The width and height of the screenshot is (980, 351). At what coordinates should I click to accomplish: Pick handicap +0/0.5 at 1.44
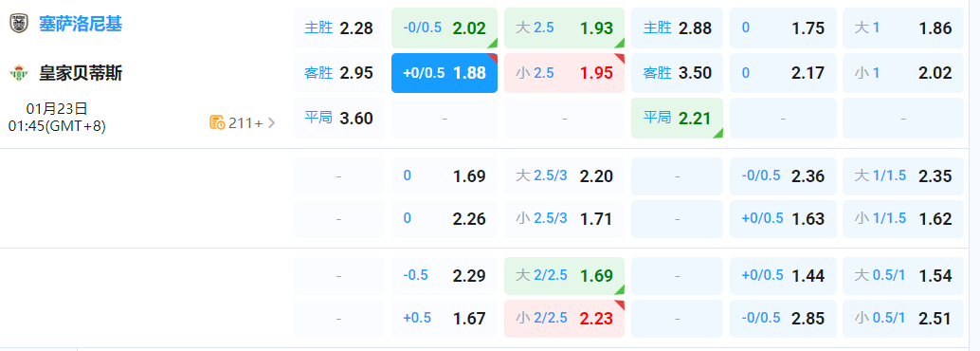point(783,276)
